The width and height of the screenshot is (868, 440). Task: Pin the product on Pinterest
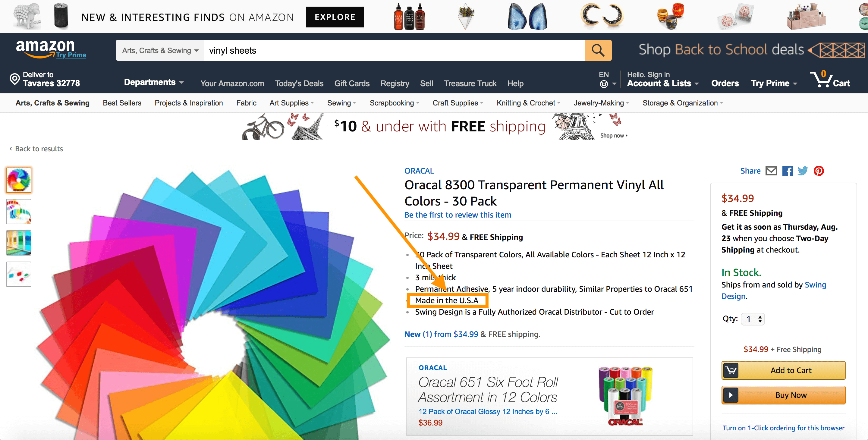(x=819, y=171)
